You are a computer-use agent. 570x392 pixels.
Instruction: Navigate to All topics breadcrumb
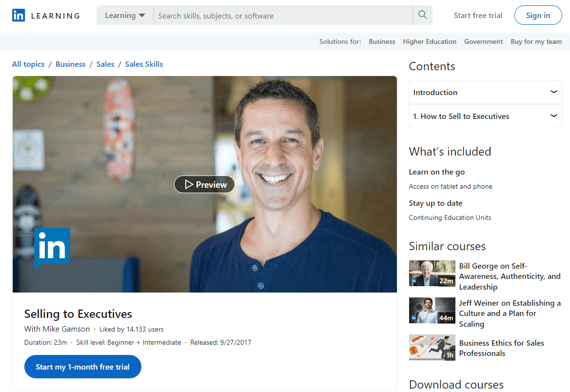(x=28, y=64)
